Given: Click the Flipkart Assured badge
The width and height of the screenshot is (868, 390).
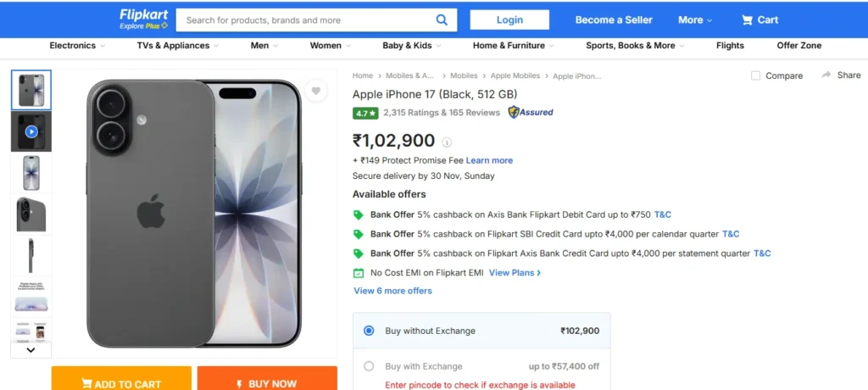Looking at the screenshot, I should tap(531, 112).
